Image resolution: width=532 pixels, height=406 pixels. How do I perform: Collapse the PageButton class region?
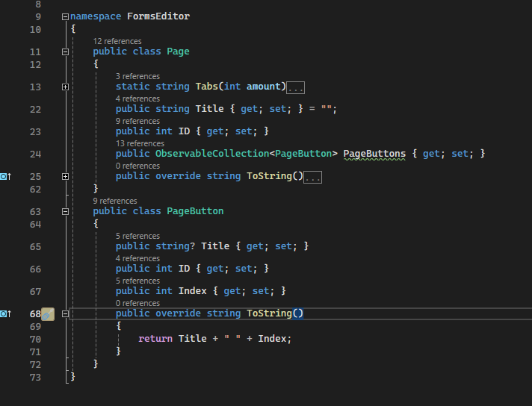click(x=66, y=211)
